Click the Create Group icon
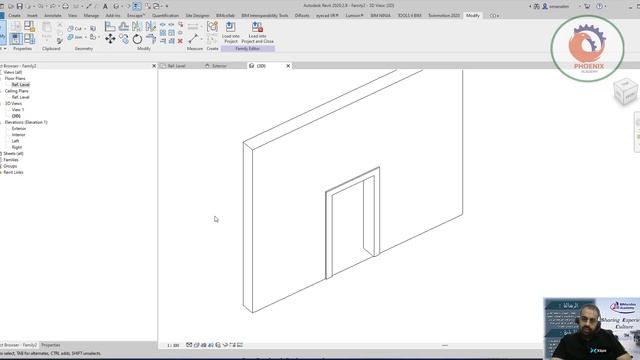 (212, 27)
